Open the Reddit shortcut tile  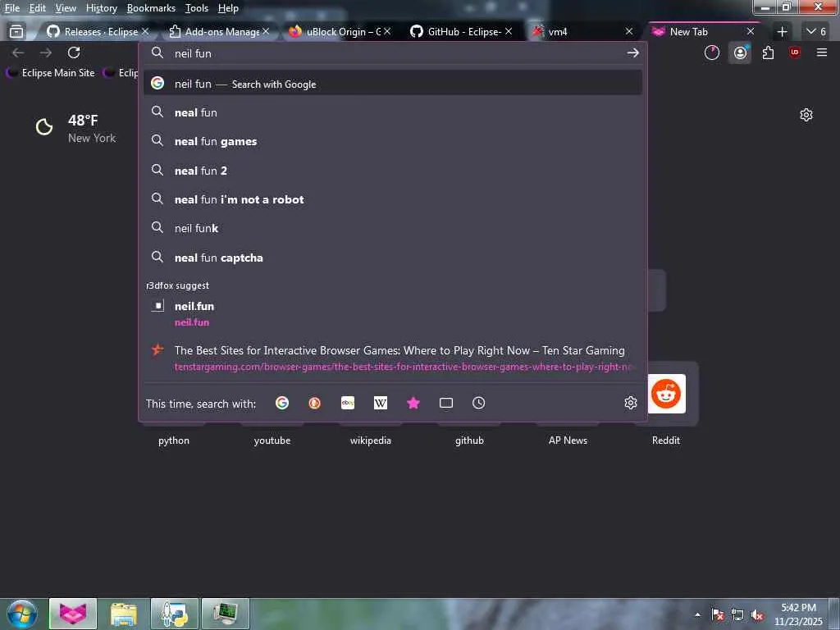point(666,394)
